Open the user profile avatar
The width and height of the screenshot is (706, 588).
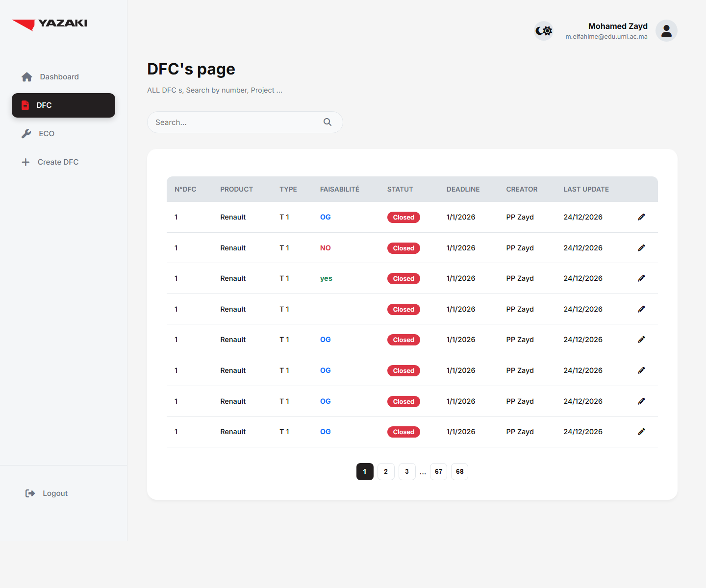667,31
